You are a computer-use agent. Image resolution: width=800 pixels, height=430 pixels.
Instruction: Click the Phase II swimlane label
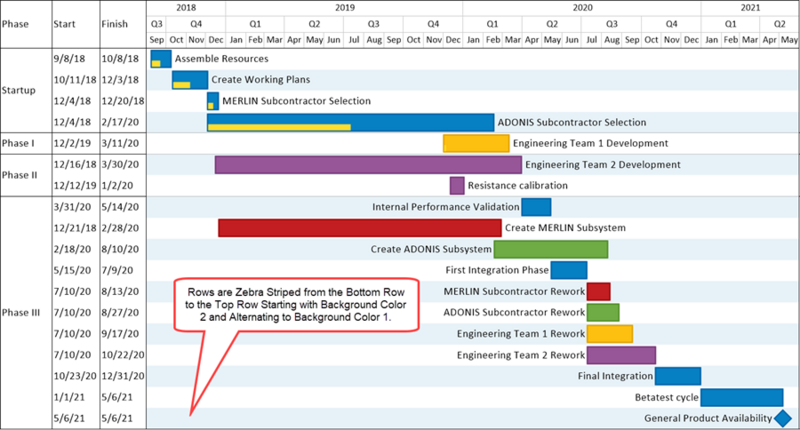click(x=19, y=175)
